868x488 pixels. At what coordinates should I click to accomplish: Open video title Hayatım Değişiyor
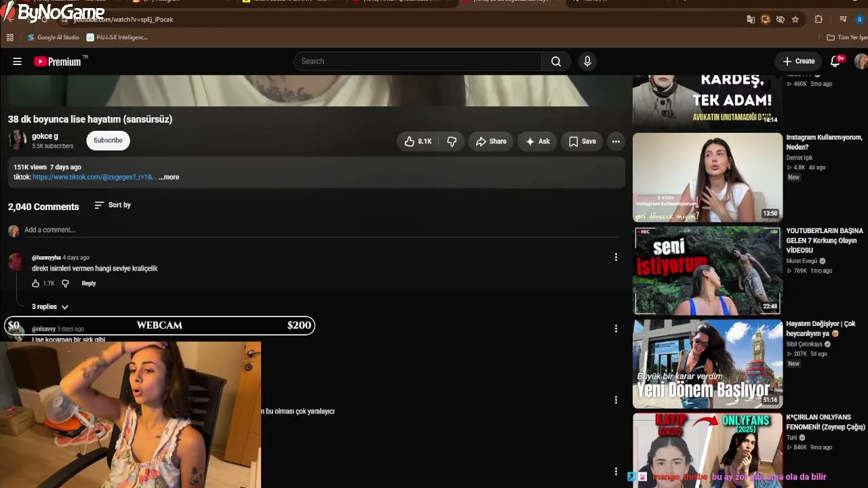pos(821,329)
